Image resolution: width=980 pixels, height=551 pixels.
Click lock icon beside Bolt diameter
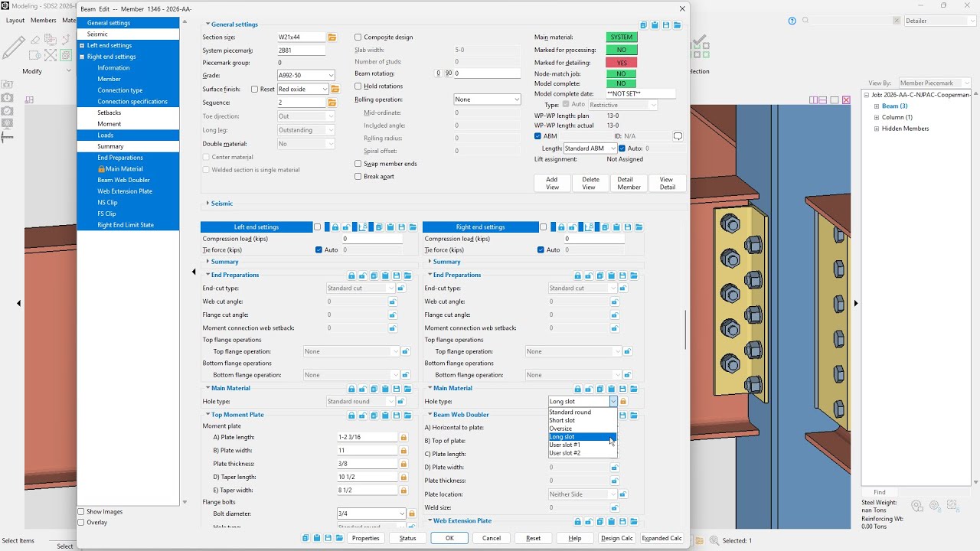pos(412,514)
